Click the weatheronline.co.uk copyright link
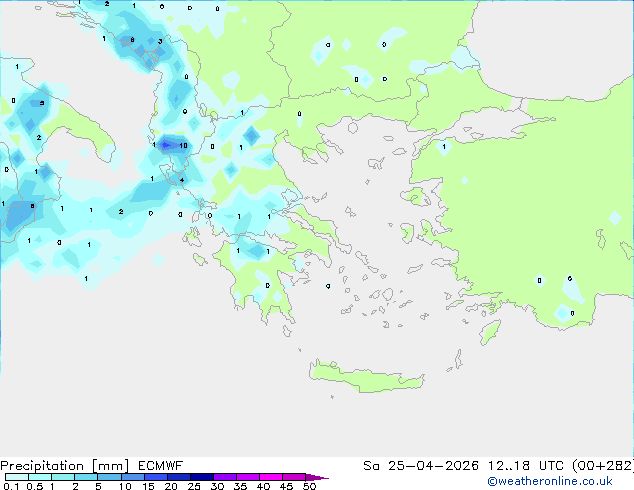This screenshot has height=490, width=634. (x=550, y=481)
